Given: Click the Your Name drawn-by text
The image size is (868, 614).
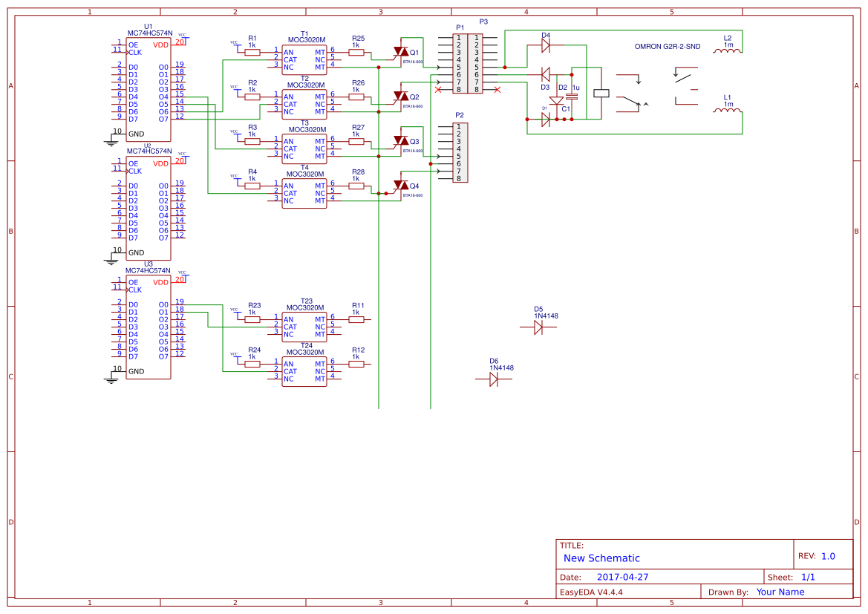Looking at the screenshot, I should pyautogui.click(x=779, y=592).
